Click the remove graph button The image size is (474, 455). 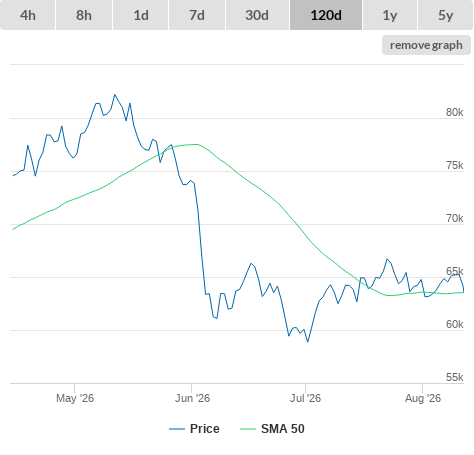click(x=426, y=45)
